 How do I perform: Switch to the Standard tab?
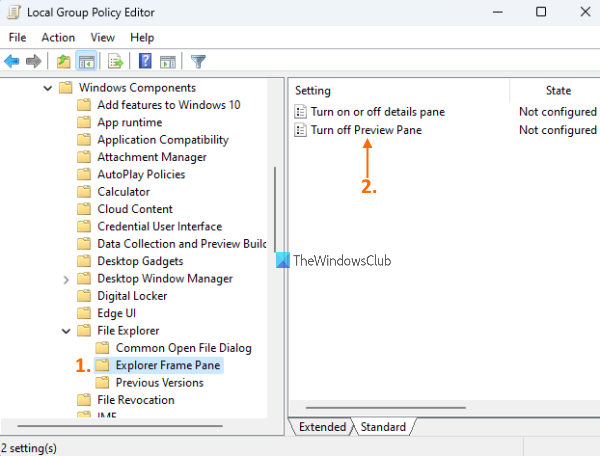pyautogui.click(x=383, y=427)
